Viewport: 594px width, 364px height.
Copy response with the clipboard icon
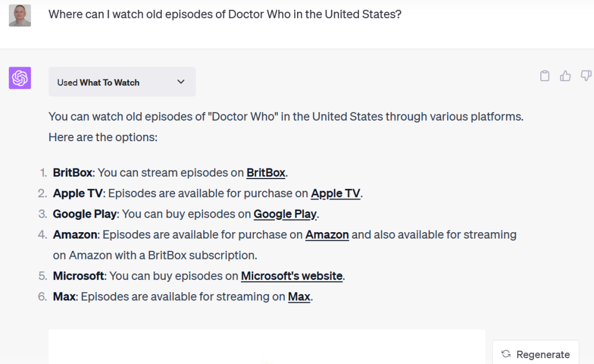coord(544,76)
